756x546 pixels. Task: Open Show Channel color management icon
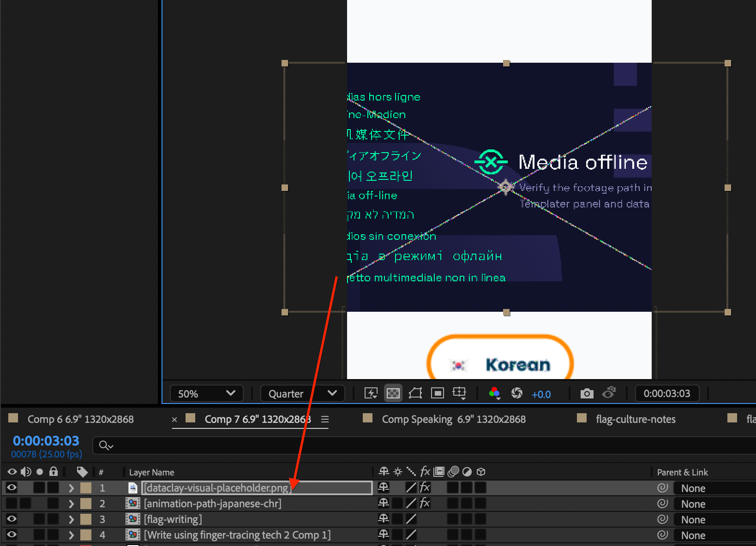tap(494, 393)
